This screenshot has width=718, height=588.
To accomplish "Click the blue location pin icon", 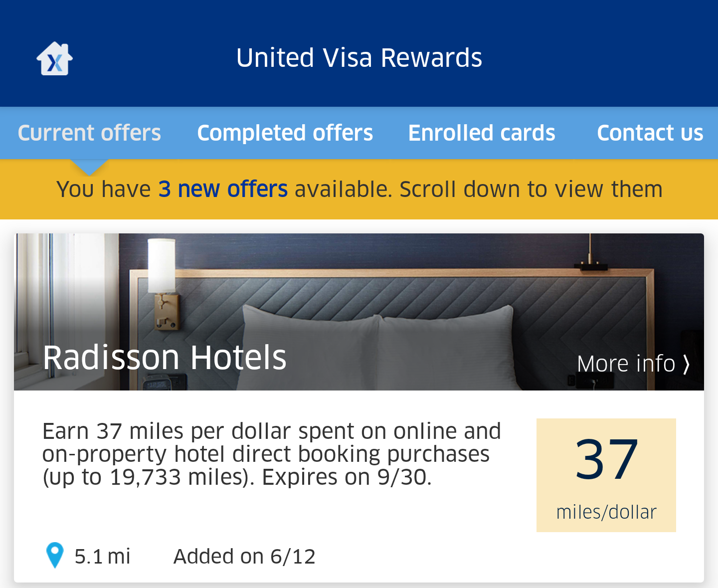I will (55, 555).
